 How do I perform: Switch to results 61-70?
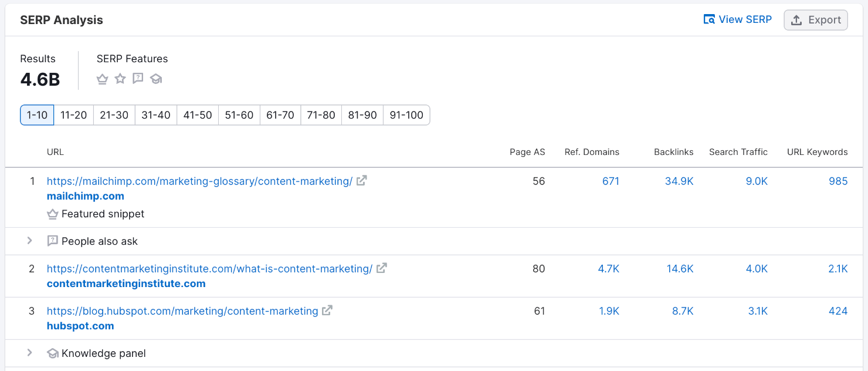click(x=280, y=115)
